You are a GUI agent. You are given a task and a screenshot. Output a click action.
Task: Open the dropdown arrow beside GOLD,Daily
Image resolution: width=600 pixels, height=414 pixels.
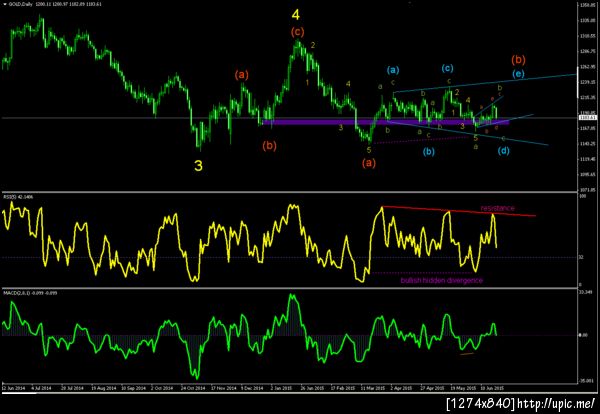point(4,3)
